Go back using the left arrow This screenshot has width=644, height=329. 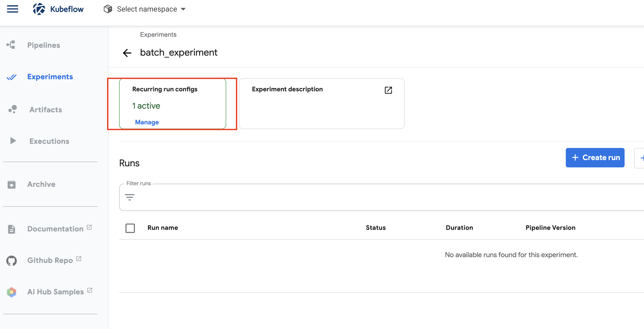point(127,53)
